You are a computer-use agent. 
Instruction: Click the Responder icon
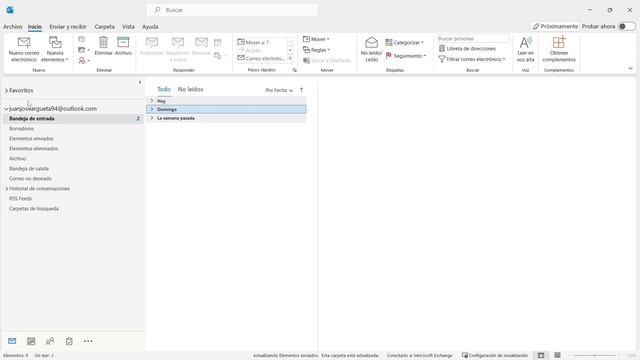point(151,42)
